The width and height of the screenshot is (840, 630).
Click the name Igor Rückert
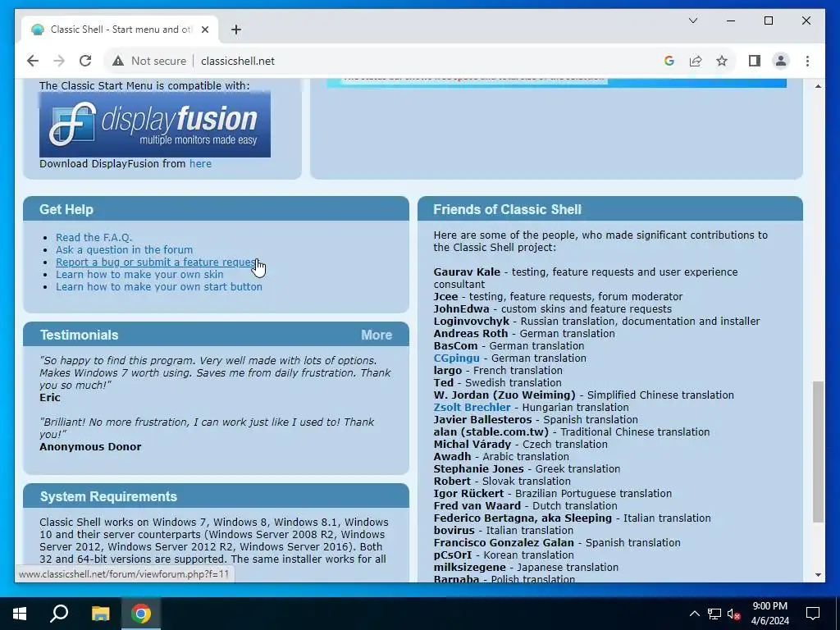pyautogui.click(x=468, y=493)
